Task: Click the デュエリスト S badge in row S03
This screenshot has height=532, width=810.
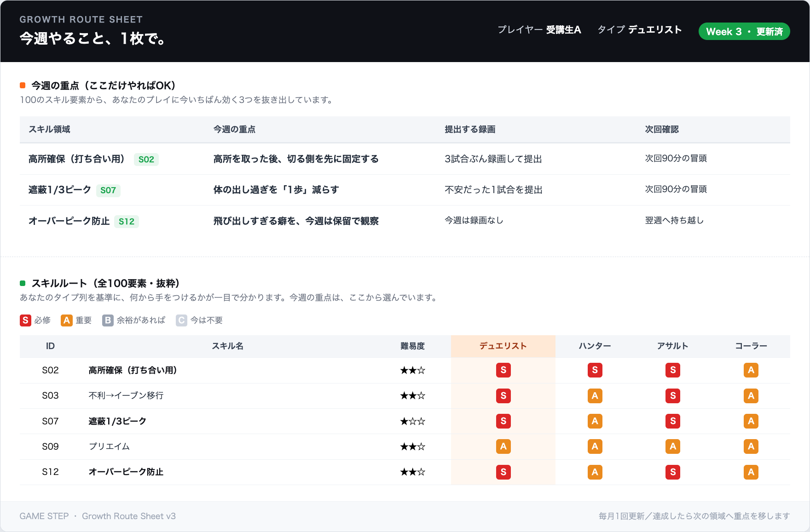Action: pyautogui.click(x=503, y=396)
